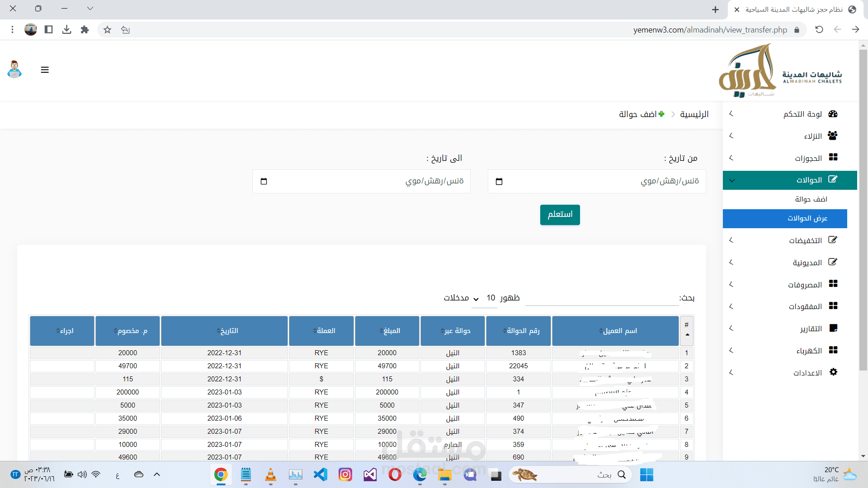Select عرض الحوالات submenu item

tap(807, 219)
